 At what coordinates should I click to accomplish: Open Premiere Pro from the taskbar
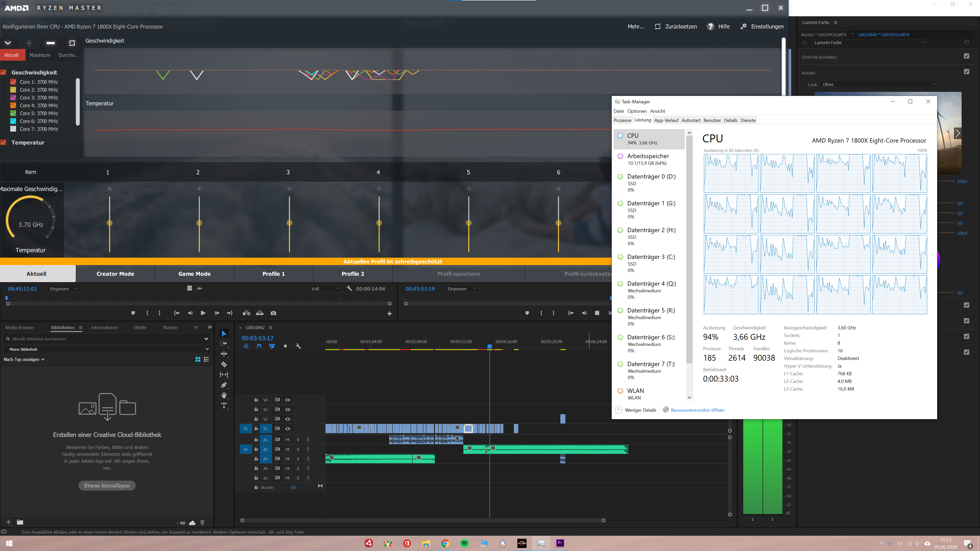560,543
